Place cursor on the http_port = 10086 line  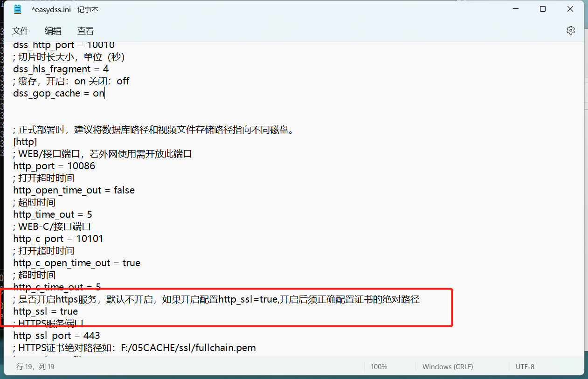point(54,166)
